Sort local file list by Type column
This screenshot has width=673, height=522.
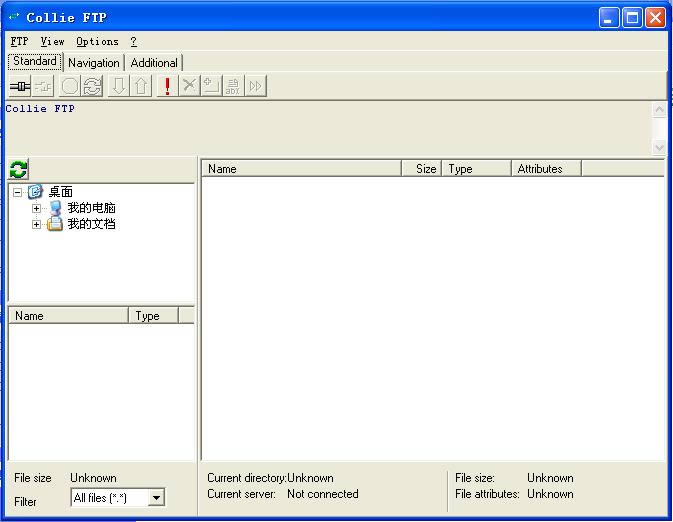(x=153, y=316)
